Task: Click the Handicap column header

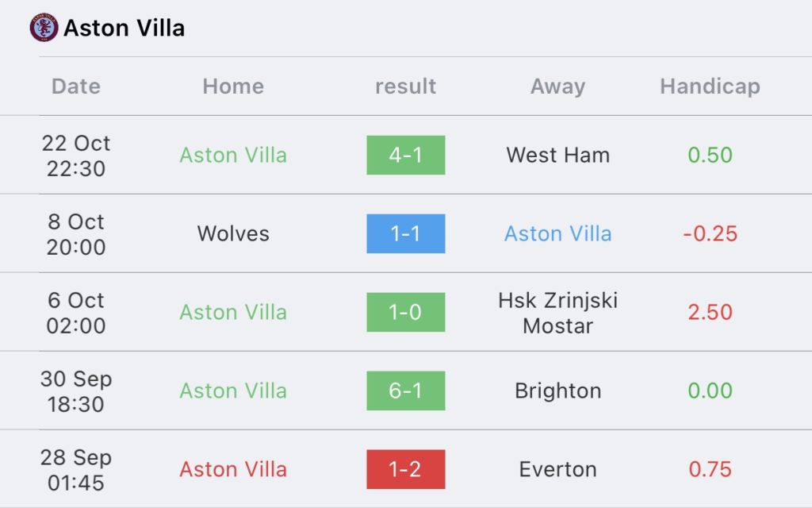Action: point(710,86)
